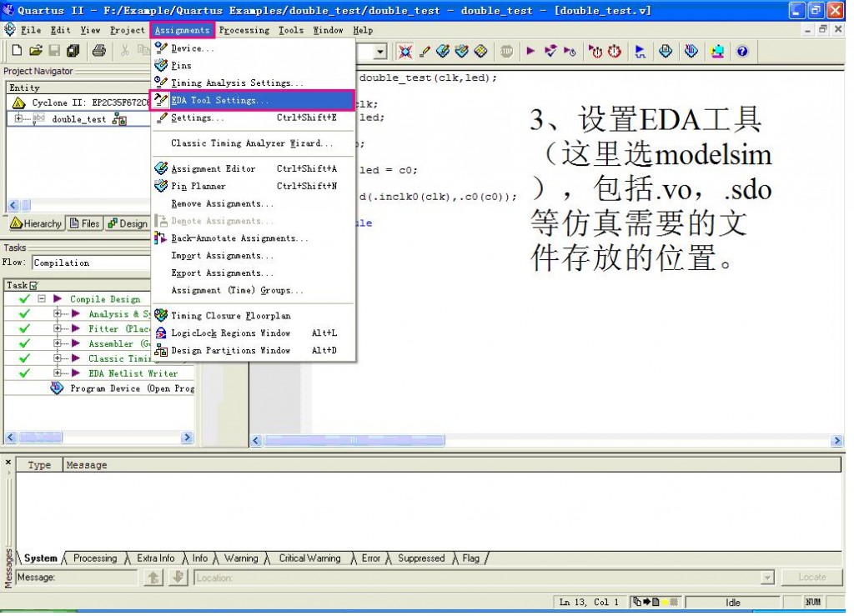Click the Start Simulation toolbar icon
Viewport: 854px width, 616px height.
(640, 52)
